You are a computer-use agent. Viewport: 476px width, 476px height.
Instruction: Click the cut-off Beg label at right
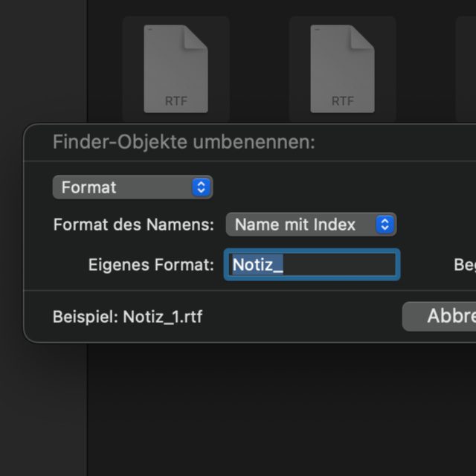coord(465,265)
